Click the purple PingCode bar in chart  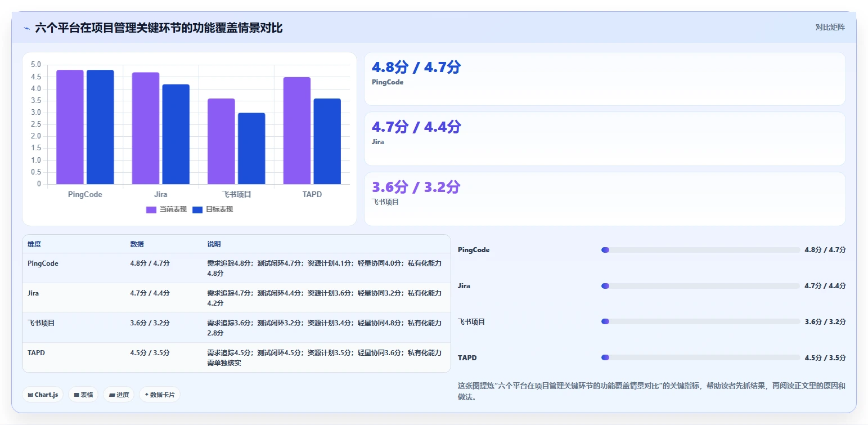coord(70,127)
